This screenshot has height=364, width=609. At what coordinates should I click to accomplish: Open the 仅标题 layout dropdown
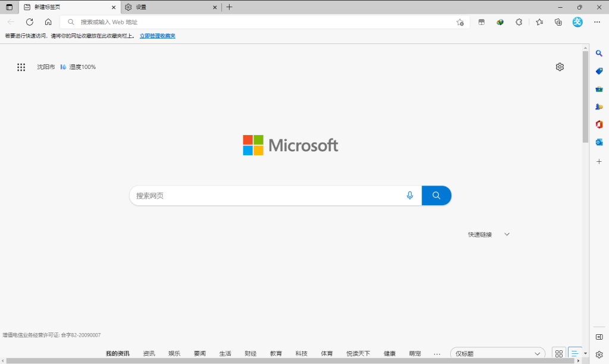click(497, 353)
